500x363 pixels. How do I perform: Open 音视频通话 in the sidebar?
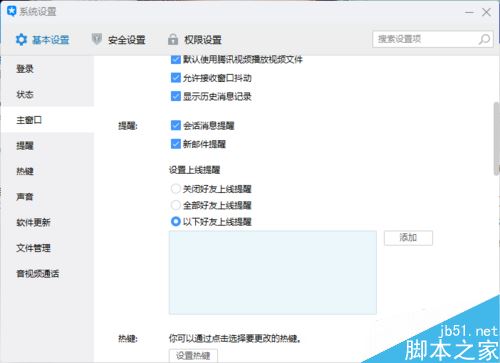click(x=47, y=274)
